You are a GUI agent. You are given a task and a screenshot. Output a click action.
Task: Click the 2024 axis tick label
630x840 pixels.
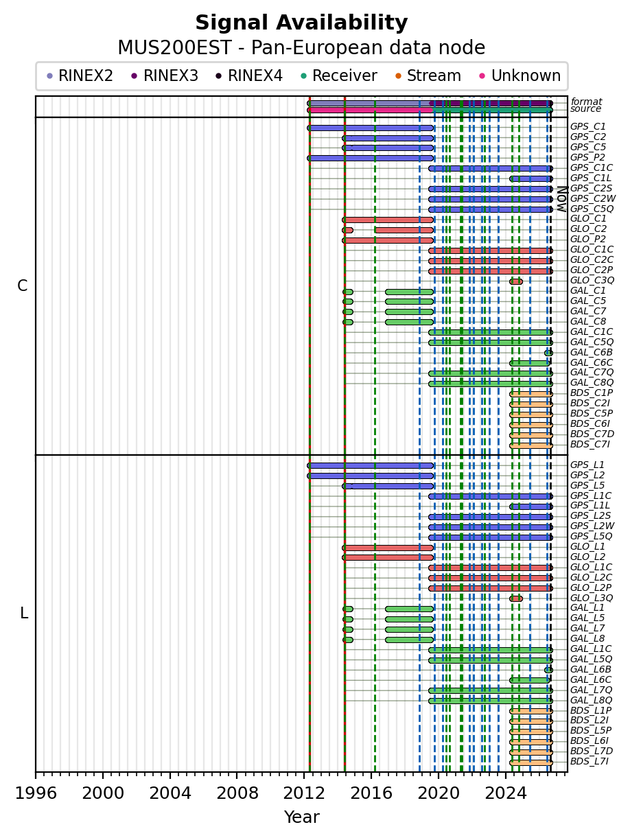pos(506,793)
